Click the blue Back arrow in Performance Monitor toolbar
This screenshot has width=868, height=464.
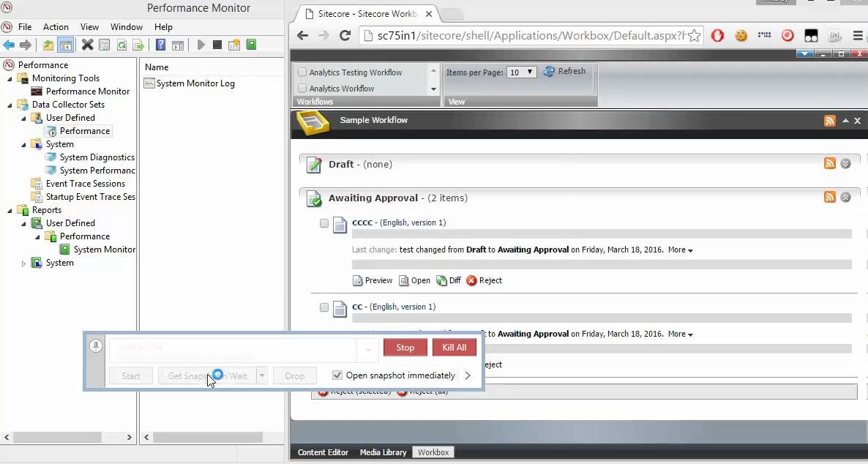click(x=8, y=45)
